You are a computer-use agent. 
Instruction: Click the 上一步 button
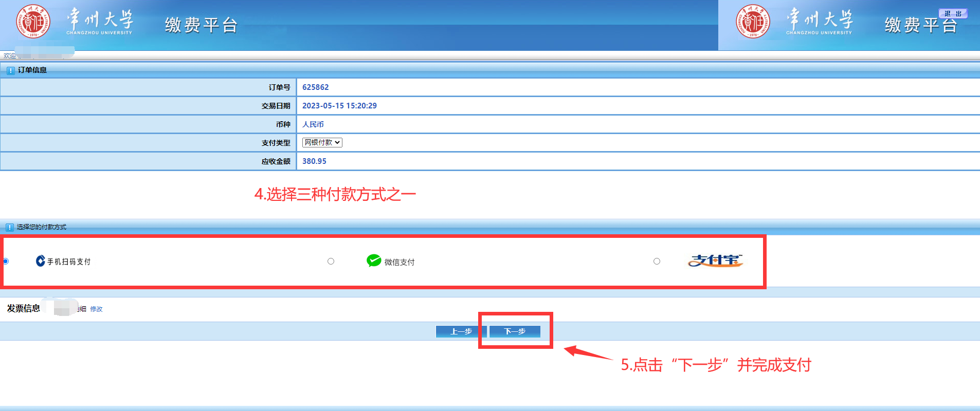tap(461, 331)
